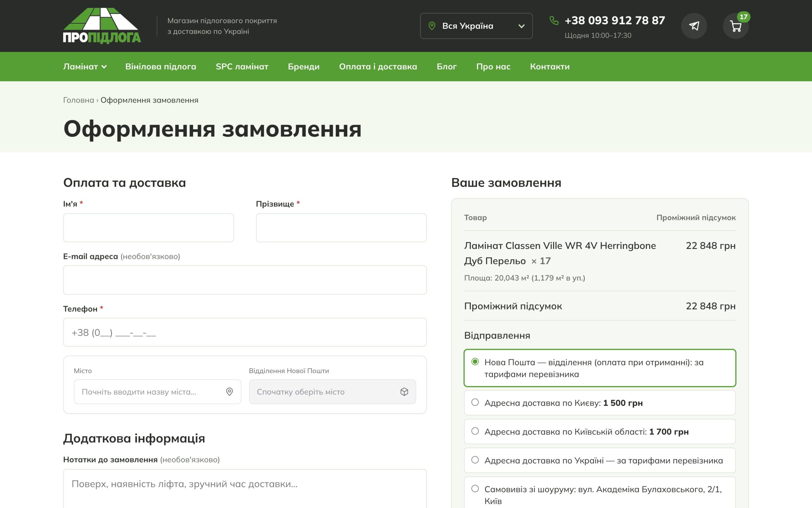The height and width of the screenshot is (508, 812).
Task: Open the Вся Україна region dropdown
Action: point(476,26)
